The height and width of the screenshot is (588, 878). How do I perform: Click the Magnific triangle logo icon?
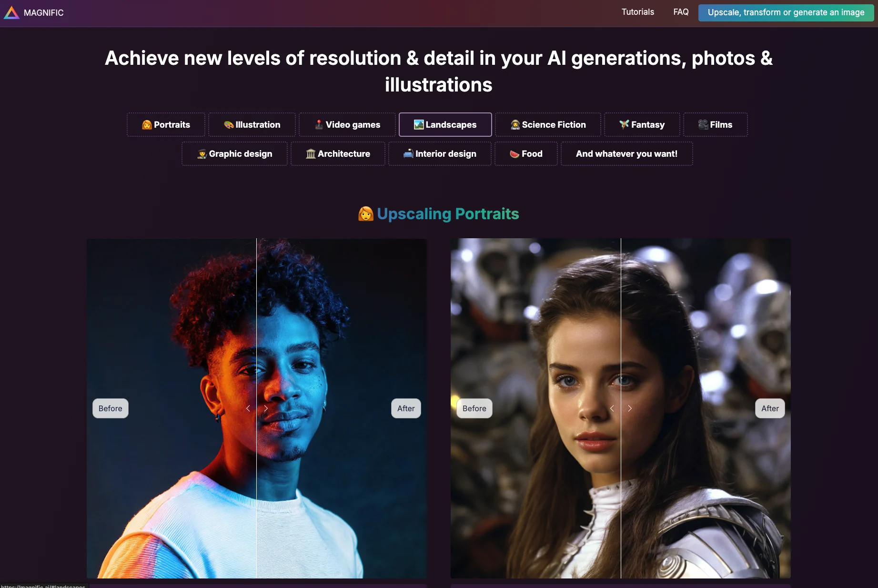pyautogui.click(x=11, y=12)
